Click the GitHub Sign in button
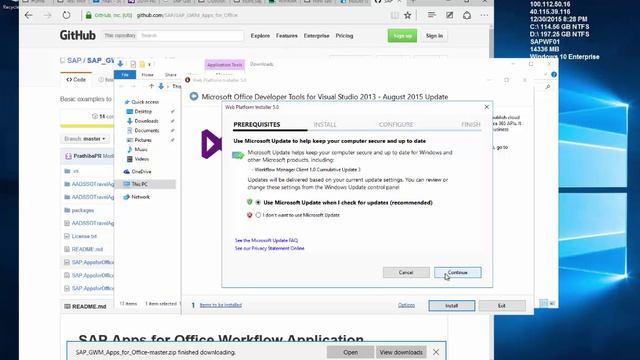 click(x=434, y=36)
